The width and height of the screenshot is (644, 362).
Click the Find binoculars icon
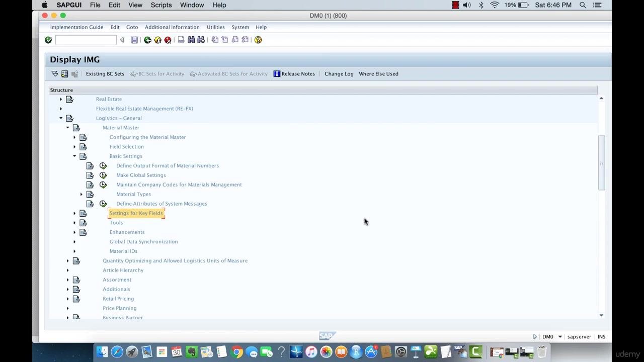click(191, 40)
